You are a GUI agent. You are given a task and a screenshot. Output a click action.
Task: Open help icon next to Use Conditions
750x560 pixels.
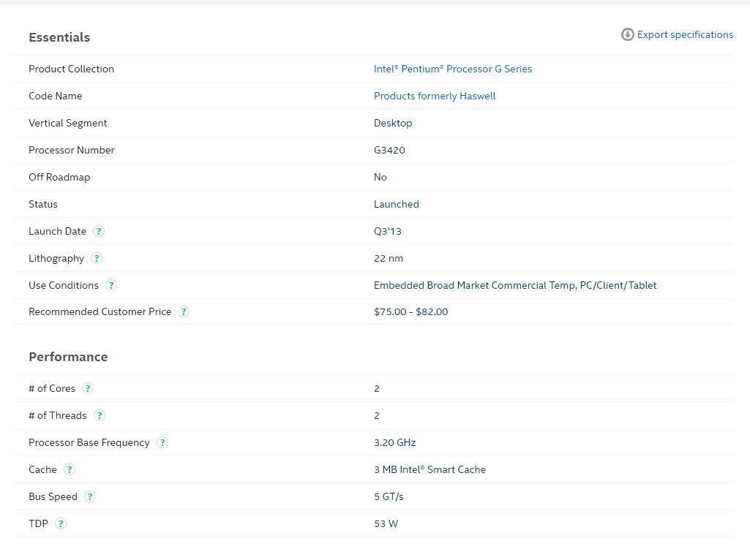[111, 285]
